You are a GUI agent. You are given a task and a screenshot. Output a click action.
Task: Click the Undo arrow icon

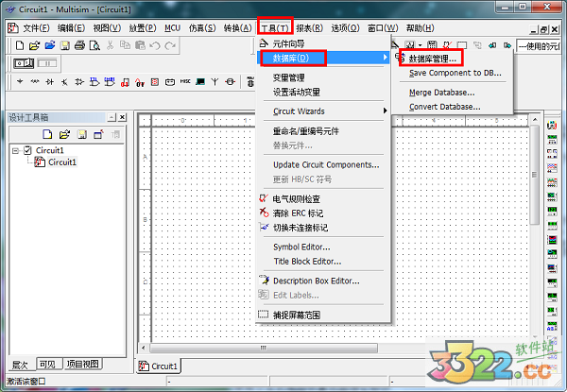(x=155, y=45)
